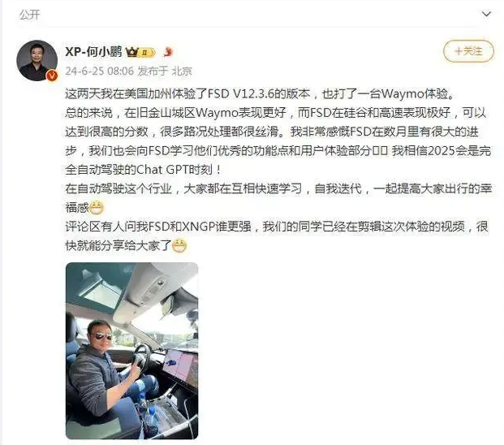Click the crown membership icon
Image resolution: width=504 pixels, height=445 pixels.
click(131, 52)
